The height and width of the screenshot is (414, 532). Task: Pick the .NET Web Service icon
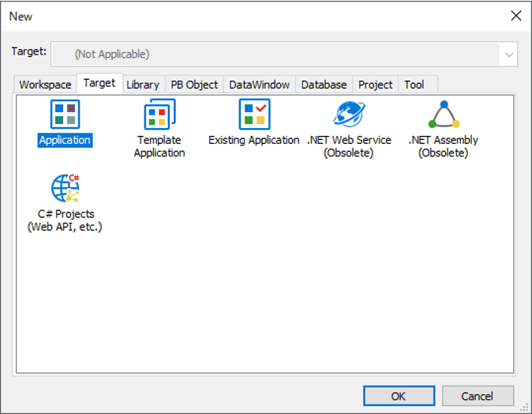tap(349, 115)
